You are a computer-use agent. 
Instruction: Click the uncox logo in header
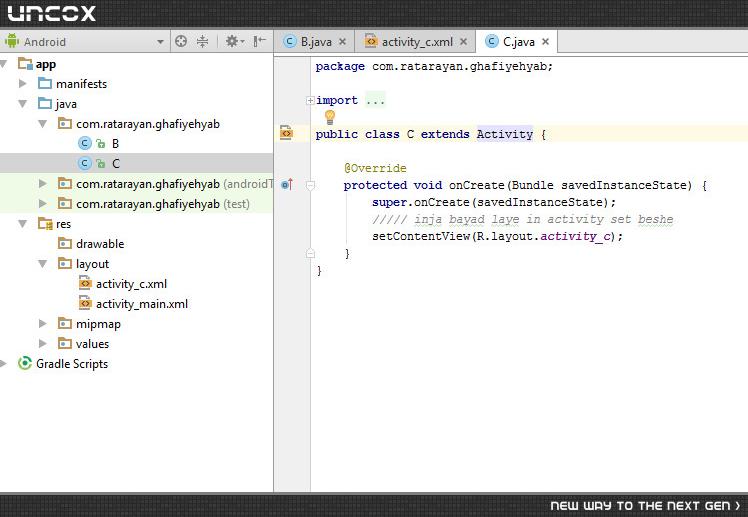click(52, 13)
